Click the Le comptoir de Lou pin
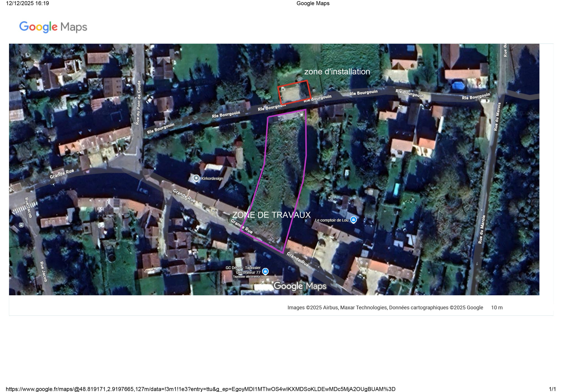 (x=353, y=220)
